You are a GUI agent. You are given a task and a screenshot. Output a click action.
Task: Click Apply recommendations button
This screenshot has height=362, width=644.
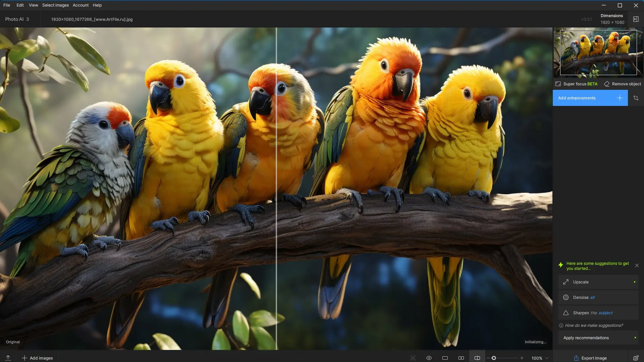pos(598,338)
